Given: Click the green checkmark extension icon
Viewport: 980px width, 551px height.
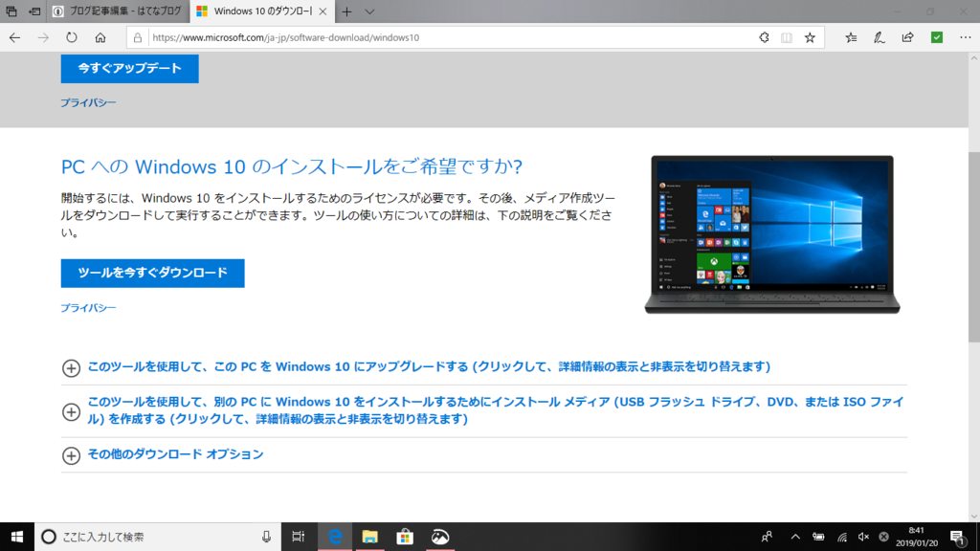Looking at the screenshot, I should click(936, 37).
